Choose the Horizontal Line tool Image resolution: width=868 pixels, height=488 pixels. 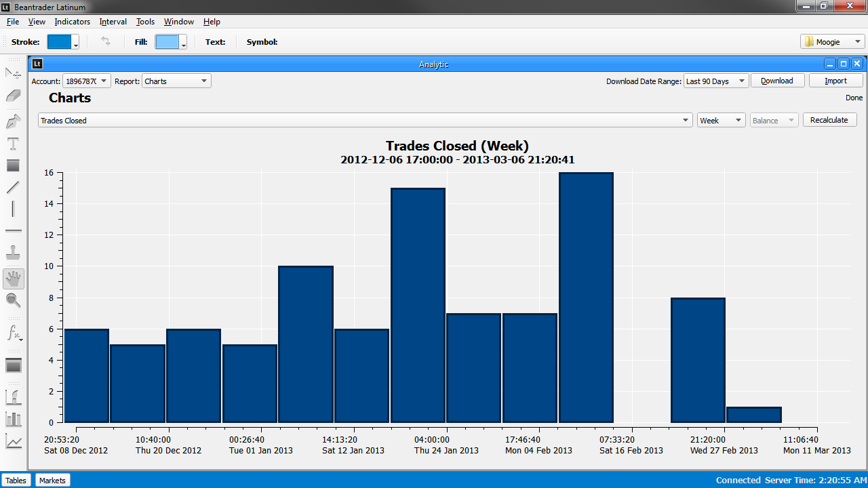click(x=13, y=231)
